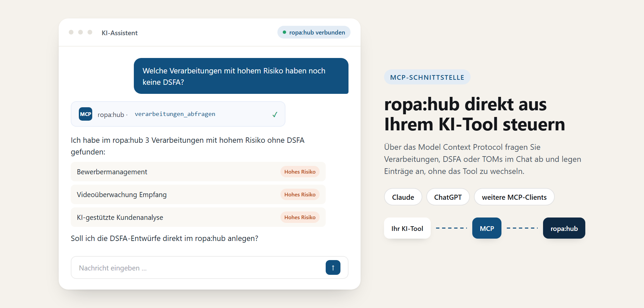Viewport: 644px width, 308px height.
Task: Select the ChatGPT chip
Action: click(448, 197)
